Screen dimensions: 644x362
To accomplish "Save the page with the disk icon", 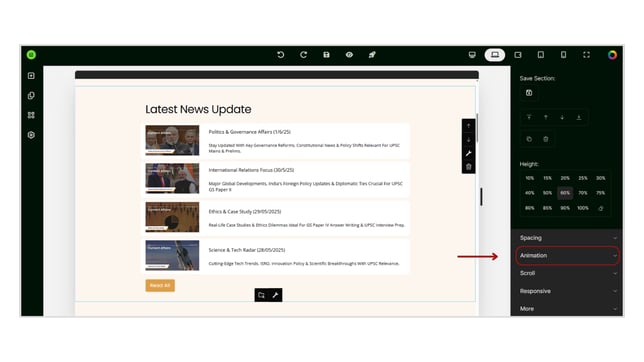I will [x=326, y=55].
